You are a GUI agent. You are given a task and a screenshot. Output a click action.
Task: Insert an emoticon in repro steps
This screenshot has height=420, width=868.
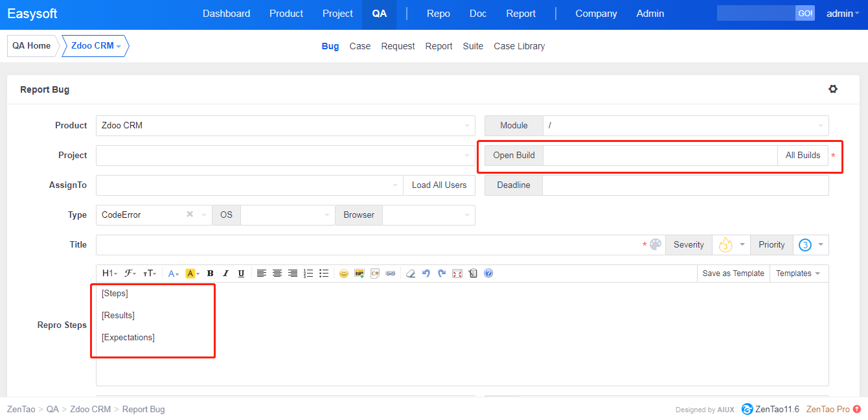tap(343, 274)
